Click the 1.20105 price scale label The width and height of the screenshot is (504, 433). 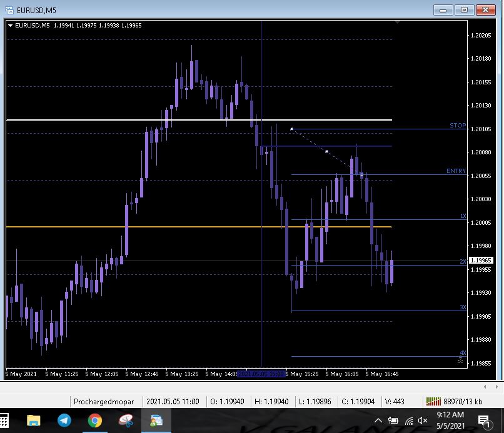481,129
